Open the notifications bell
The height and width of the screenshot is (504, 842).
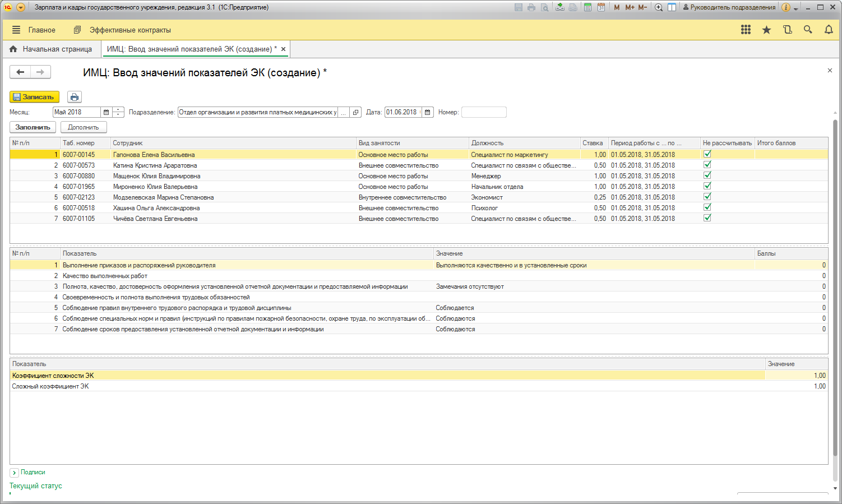[x=829, y=30]
